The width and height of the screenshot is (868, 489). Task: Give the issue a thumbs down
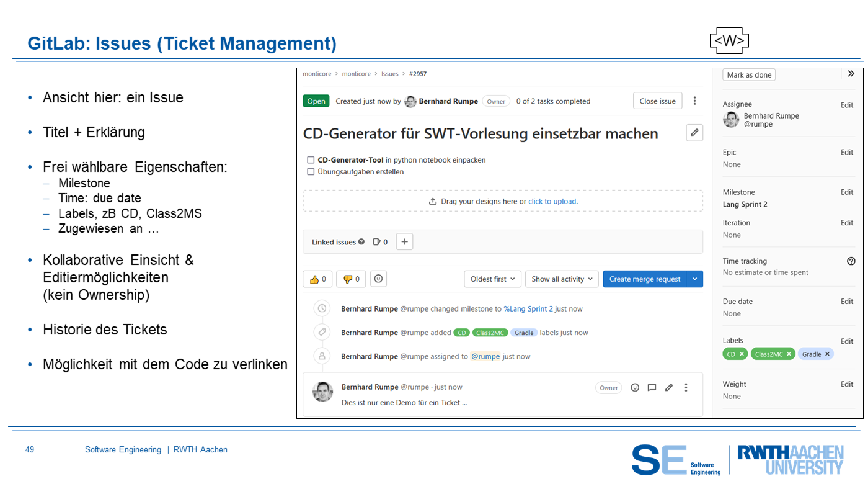pos(351,279)
